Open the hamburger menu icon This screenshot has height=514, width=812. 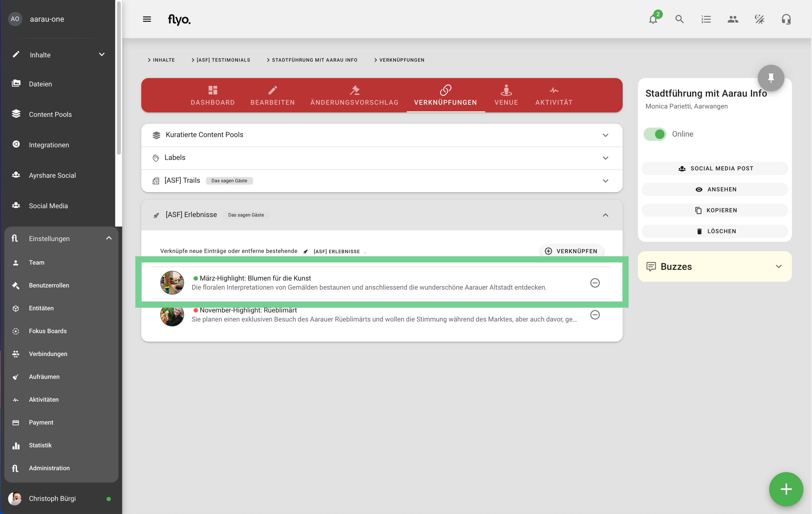[147, 19]
